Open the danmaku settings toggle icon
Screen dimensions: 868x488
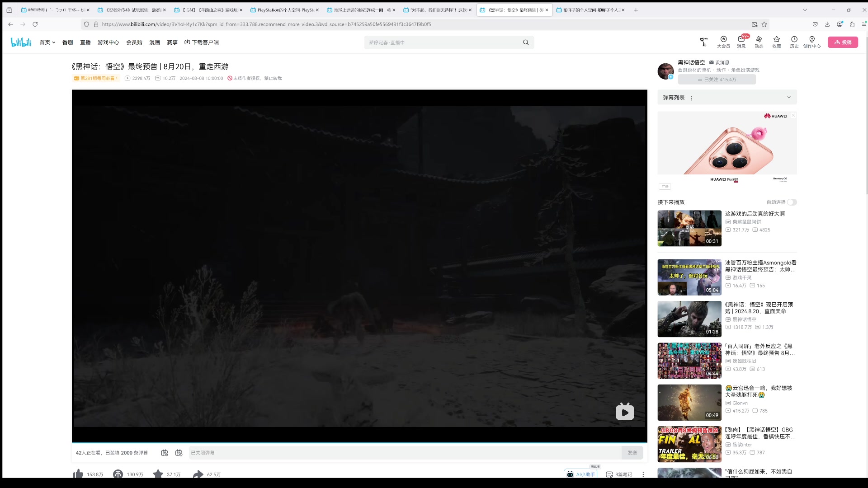pyautogui.click(x=179, y=453)
